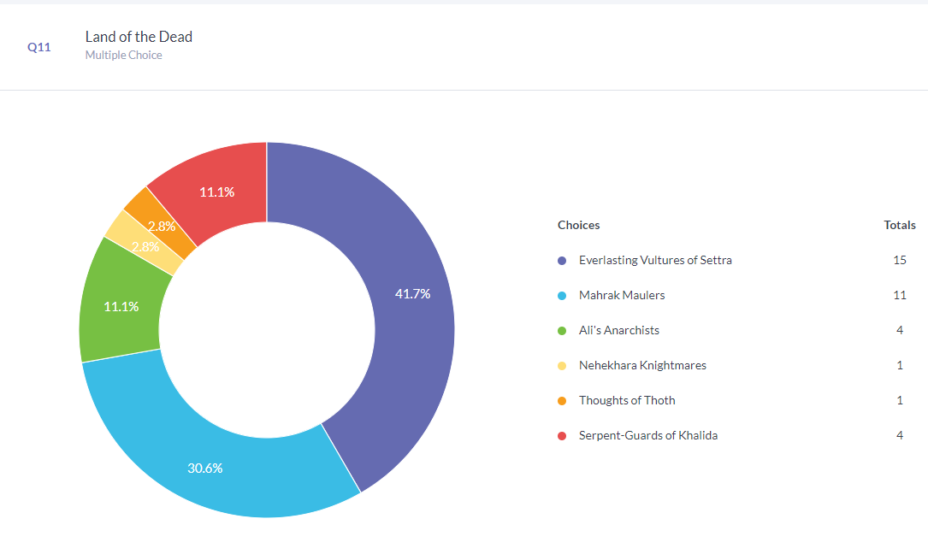This screenshot has width=928, height=560.
Task: Click the Serpent-Guards of Khalida label
Action: [647, 435]
